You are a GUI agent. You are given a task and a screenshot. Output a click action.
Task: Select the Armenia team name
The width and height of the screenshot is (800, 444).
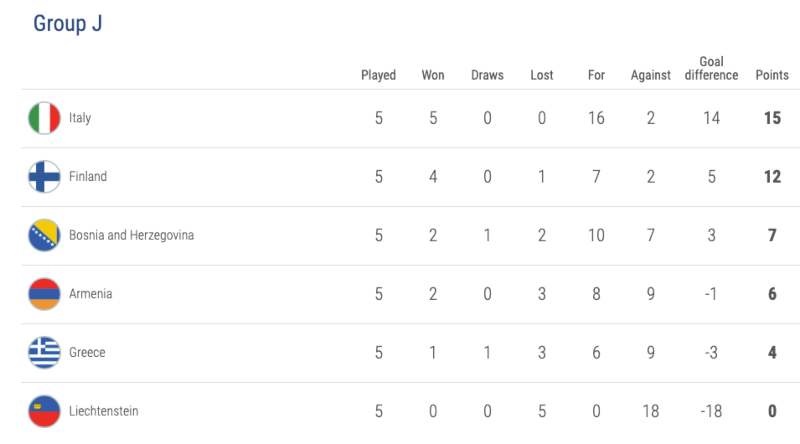[90, 294]
